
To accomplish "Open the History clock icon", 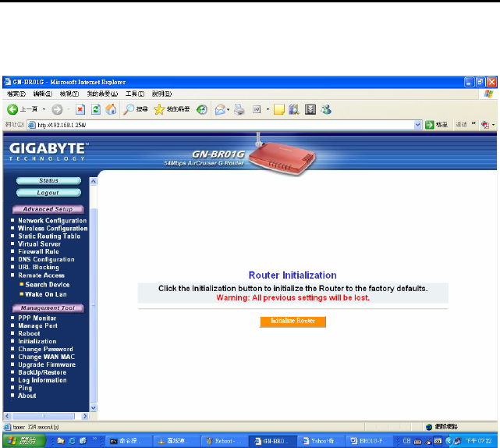I will [x=202, y=109].
